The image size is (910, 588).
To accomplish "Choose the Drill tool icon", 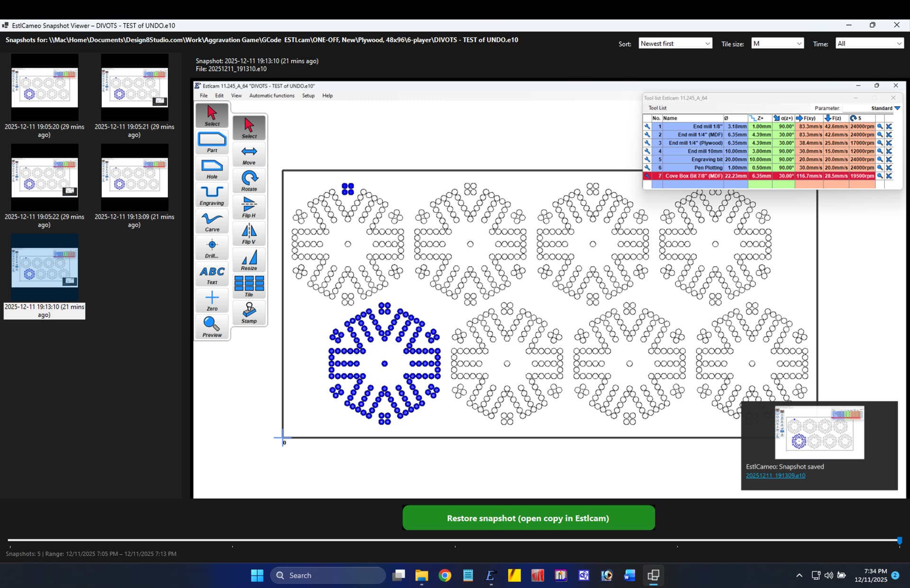I will pyautogui.click(x=211, y=247).
